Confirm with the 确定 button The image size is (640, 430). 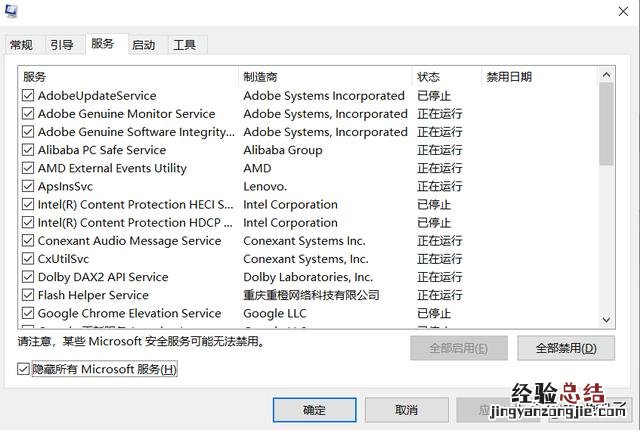coord(314,410)
